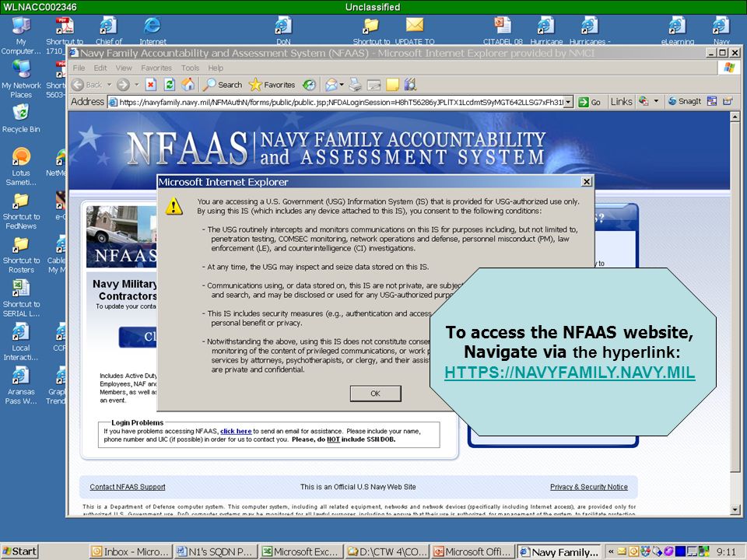Select the eLearning desktop icon
The width and height of the screenshot is (747, 560).
[678, 31]
